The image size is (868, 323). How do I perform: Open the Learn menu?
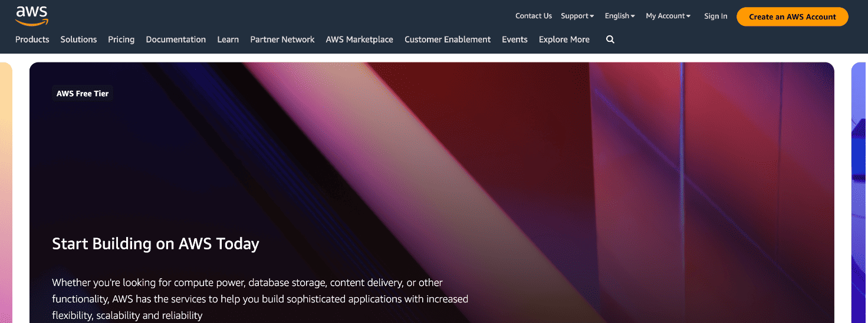click(x=228, y=39)
